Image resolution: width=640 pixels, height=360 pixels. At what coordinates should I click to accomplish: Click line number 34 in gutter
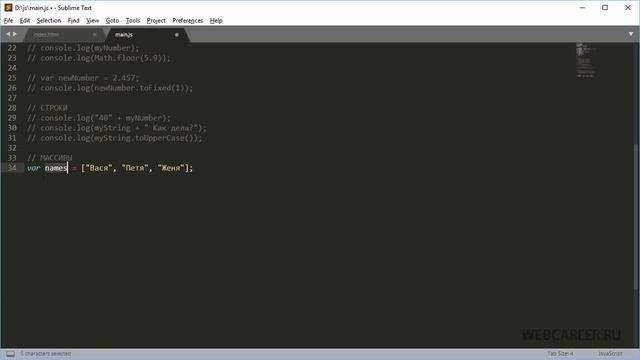click(x=12, y=168)
